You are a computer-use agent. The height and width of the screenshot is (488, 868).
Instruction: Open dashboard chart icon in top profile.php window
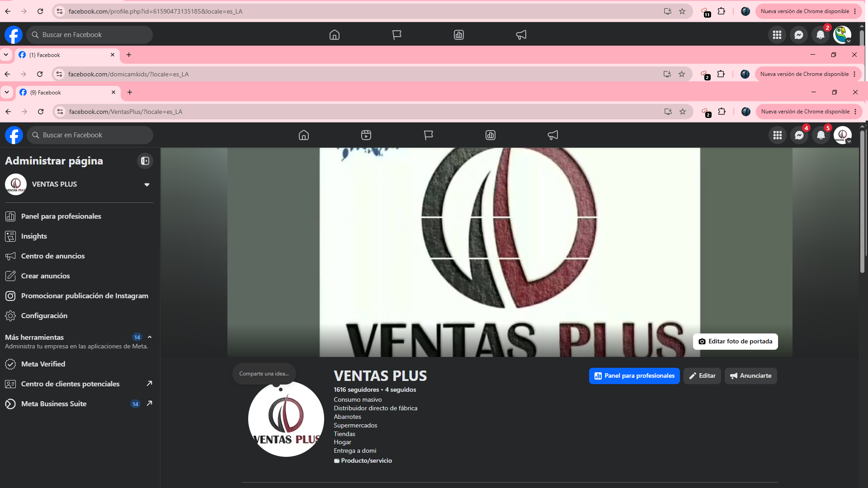(459, 35)
